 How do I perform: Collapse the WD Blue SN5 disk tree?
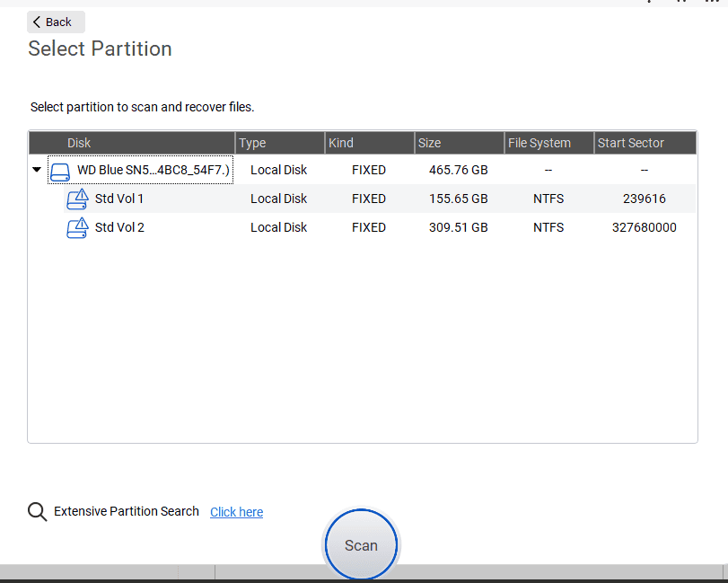36,169
